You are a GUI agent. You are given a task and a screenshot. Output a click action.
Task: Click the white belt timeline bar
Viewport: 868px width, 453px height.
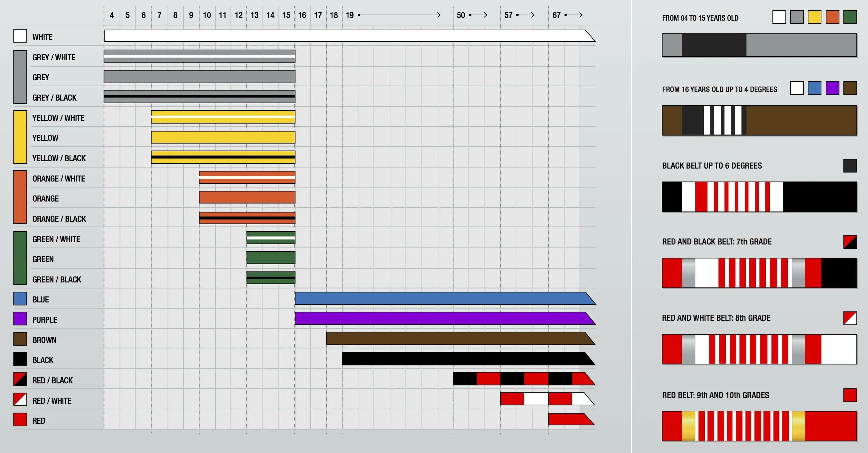pos(350,36)
